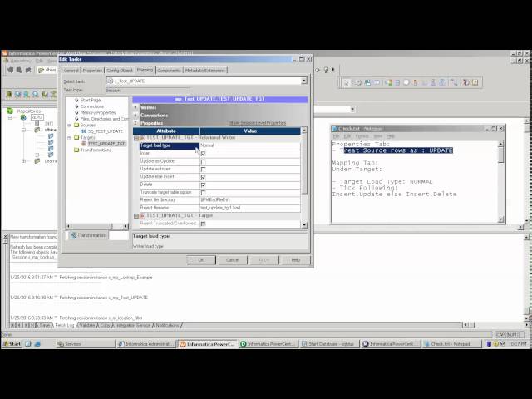This screenshot has height=399, width=532.
Task: Switch to the Validate output tab
Action: (x=87, y=325)
